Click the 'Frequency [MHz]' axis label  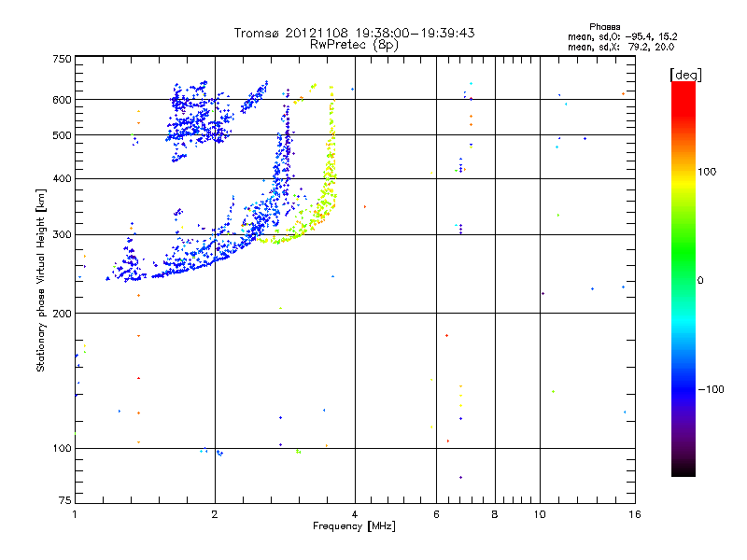point(354,526)
